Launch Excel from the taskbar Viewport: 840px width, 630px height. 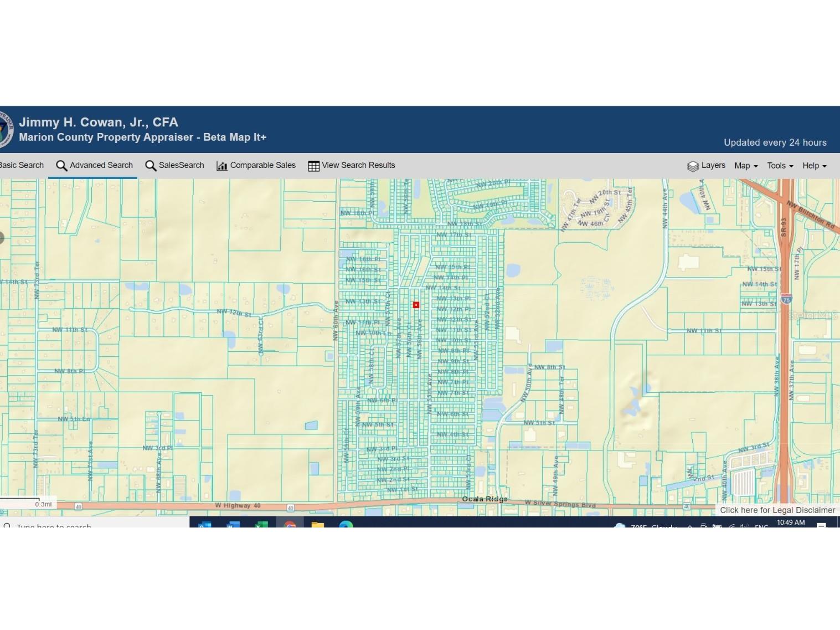(261, 525)
